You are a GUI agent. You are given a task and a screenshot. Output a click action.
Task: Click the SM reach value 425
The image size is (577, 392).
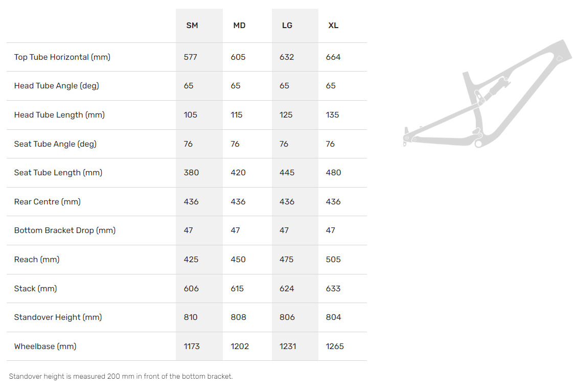click(191, 260)
